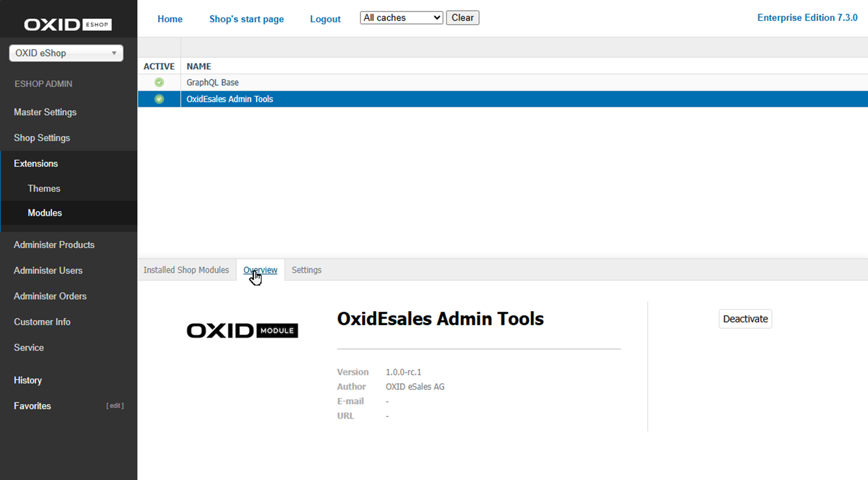Switch to the Installed Shop Modules tab

pos(186,270)
